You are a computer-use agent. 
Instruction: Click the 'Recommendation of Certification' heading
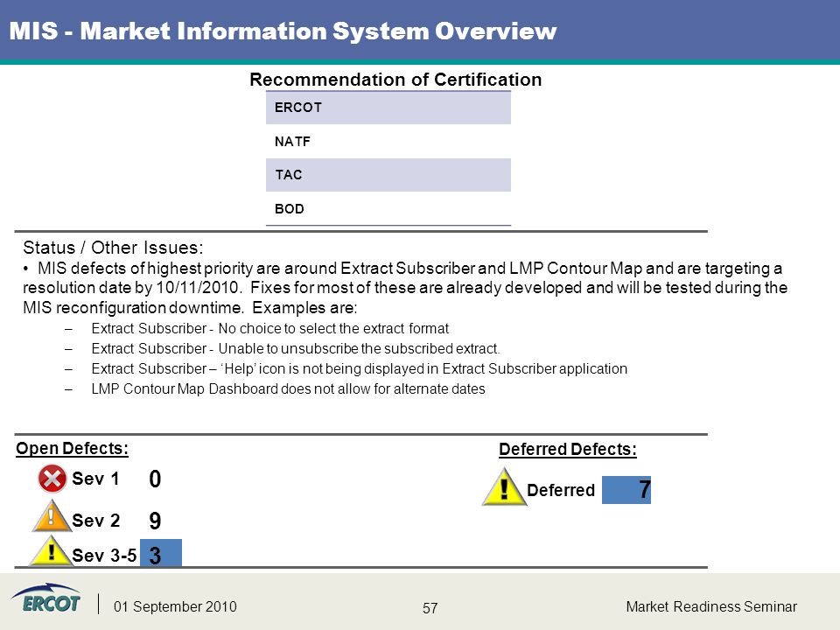pyautogui.click(x=395, y=80)
